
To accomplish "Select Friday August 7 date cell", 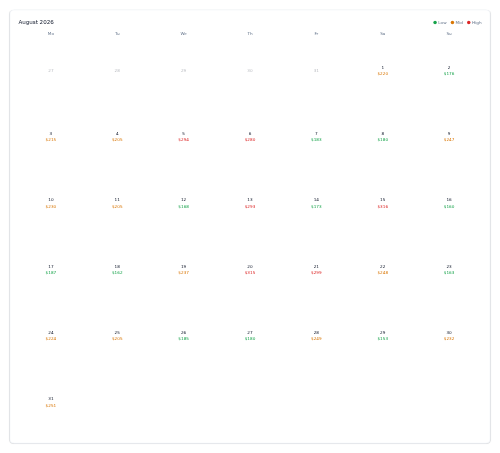I will click(x=316, y=136).
